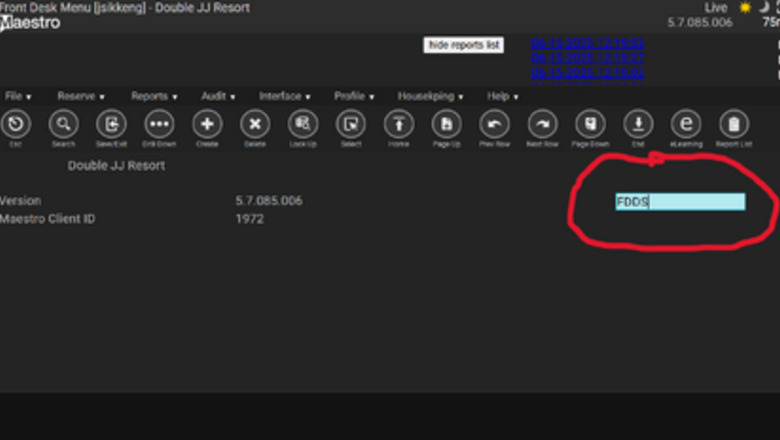This screenshot has height=440, width=780.
Task: Click the Delete X icon
Action: click(x=255, y=124)
